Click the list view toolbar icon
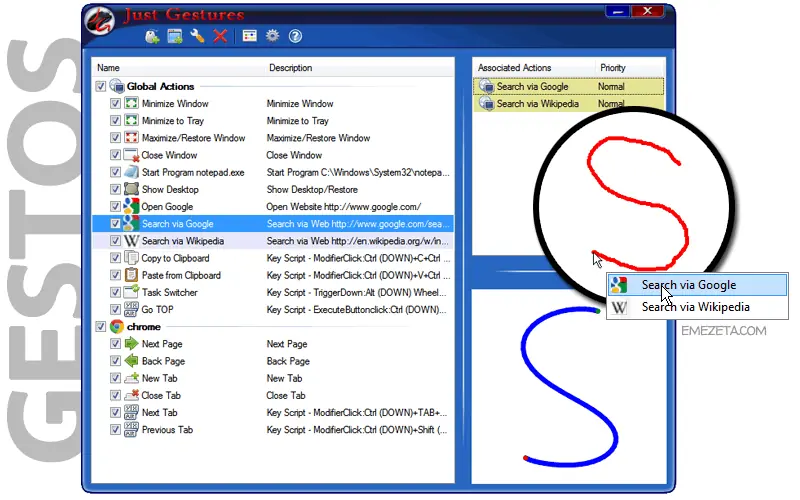Image resolution: width=800 pixels, height=500 pixels. [x=249, y=36]
